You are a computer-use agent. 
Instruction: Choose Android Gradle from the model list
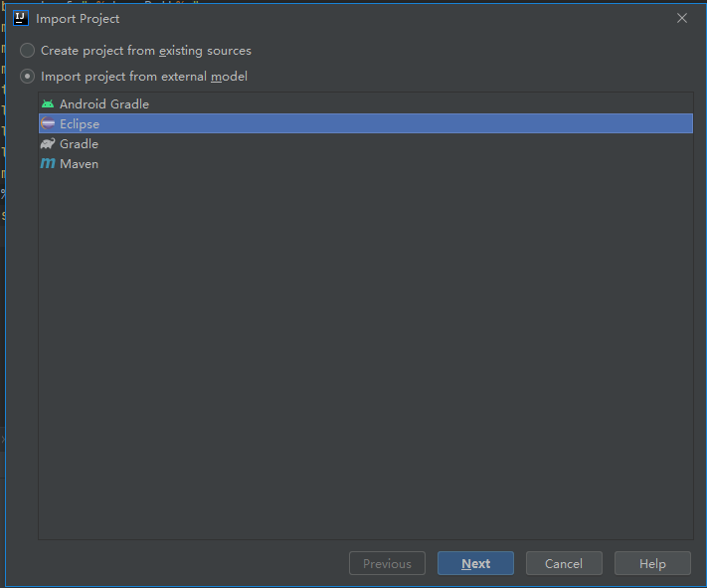366,103
